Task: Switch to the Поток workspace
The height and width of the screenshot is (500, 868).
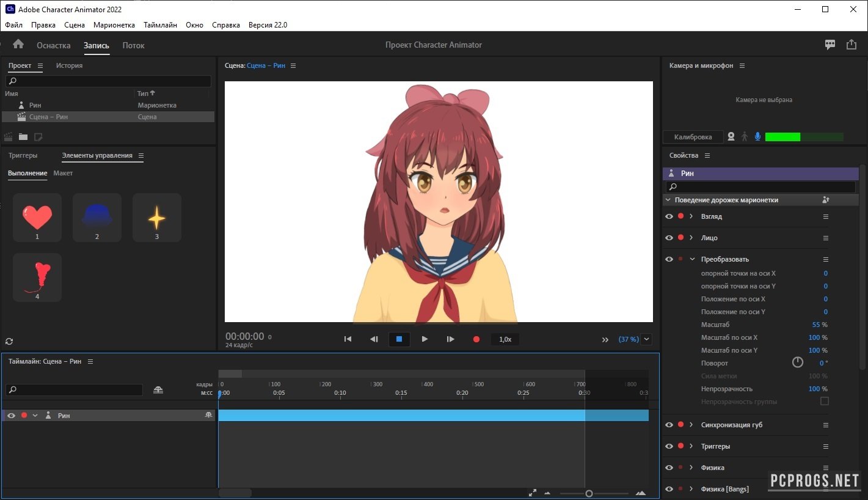Action: 133,45
